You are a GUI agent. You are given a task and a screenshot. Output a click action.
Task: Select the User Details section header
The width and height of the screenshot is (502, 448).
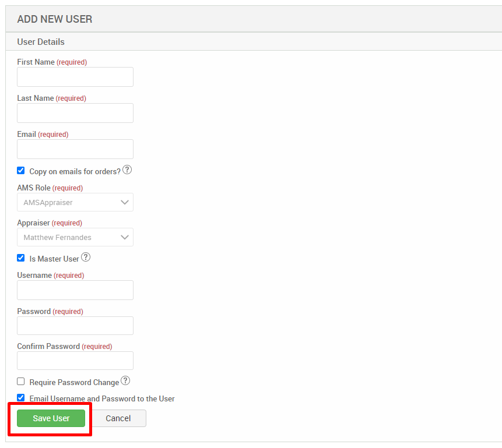pos(40,41)
